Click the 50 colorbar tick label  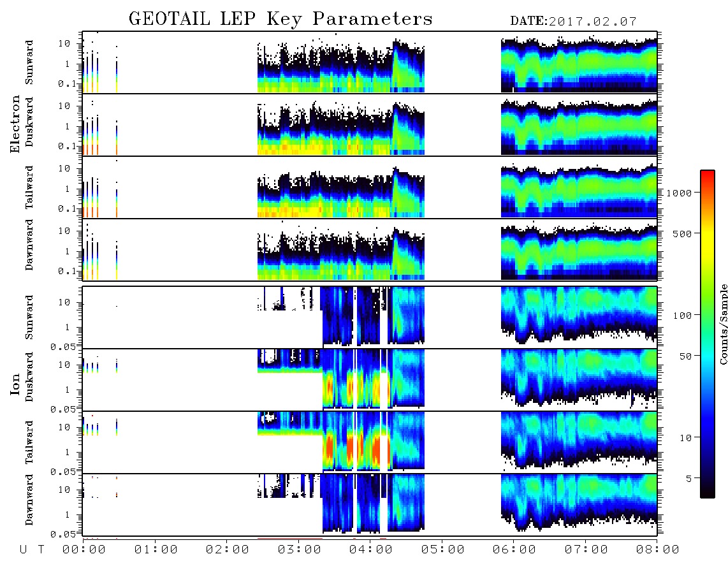click(x=685, y=356)
